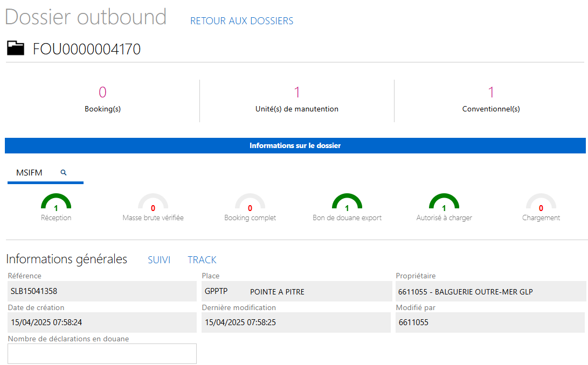Image resolution: width=588 pixels, height=365 pixels.
Task: Open the TRACK link
Action: pyautogui.click(x=202, y=260)
